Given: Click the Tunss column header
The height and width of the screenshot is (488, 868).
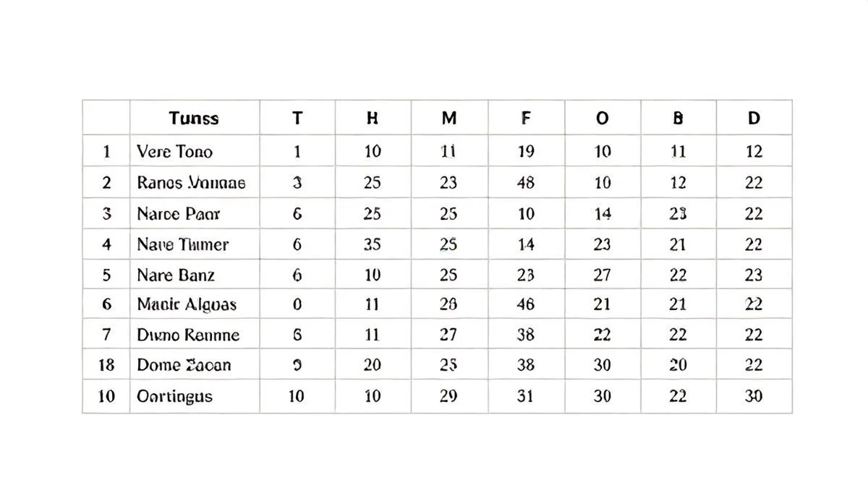Looking at the screenshot, I should [194, 118].
